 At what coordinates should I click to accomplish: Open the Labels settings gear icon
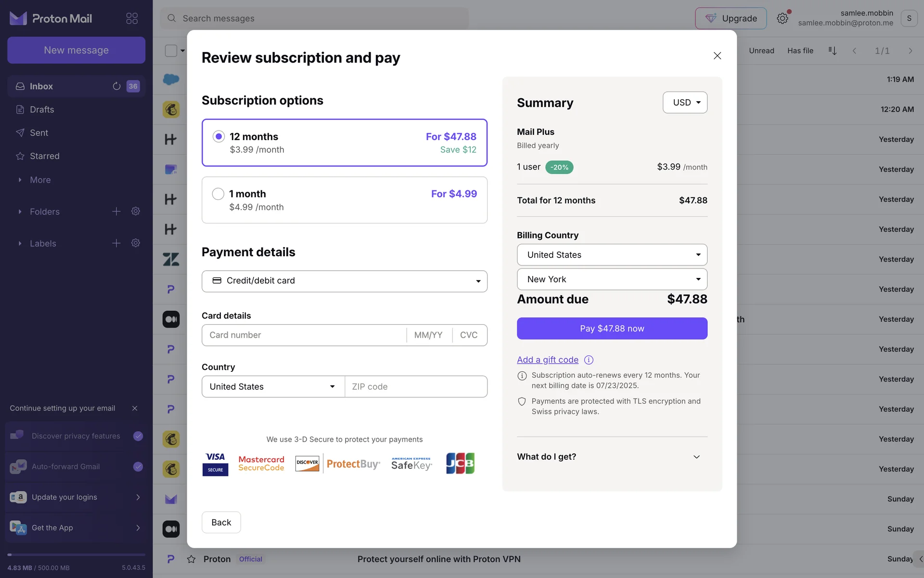136,243
